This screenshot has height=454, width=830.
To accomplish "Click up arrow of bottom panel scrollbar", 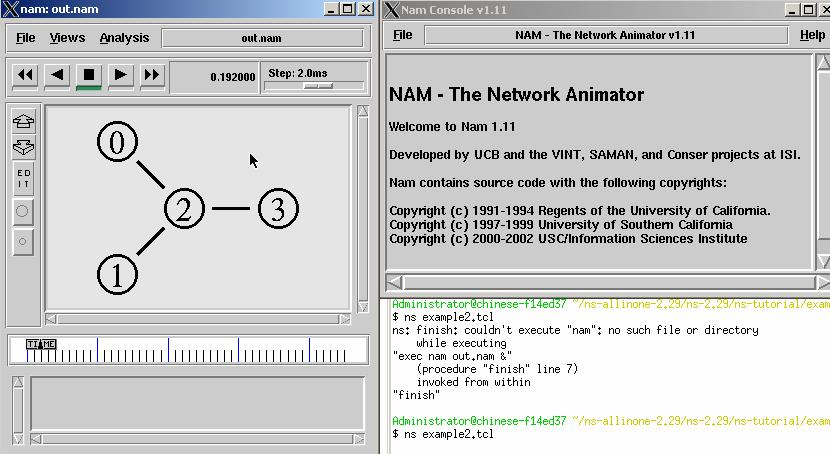I will (x=18, y=382).
